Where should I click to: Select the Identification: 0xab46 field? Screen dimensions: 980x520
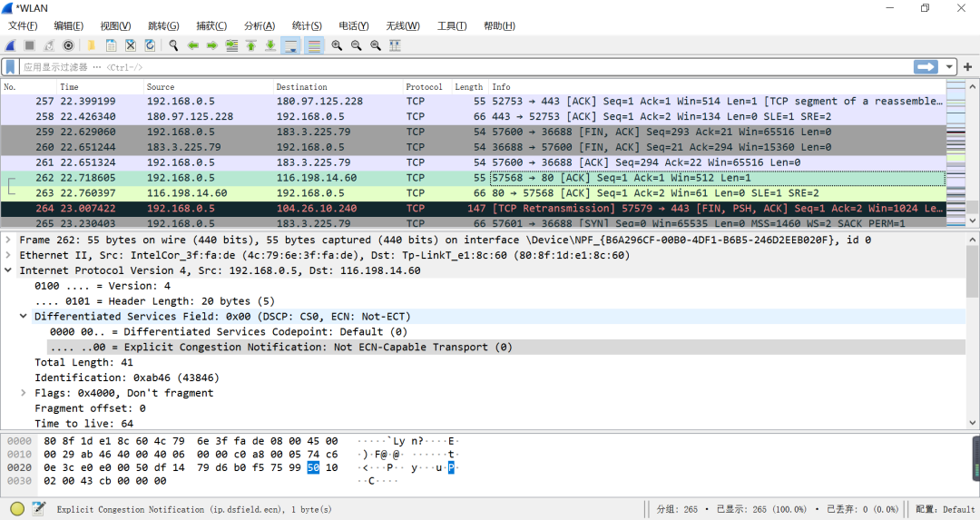(x=127, y=378)
